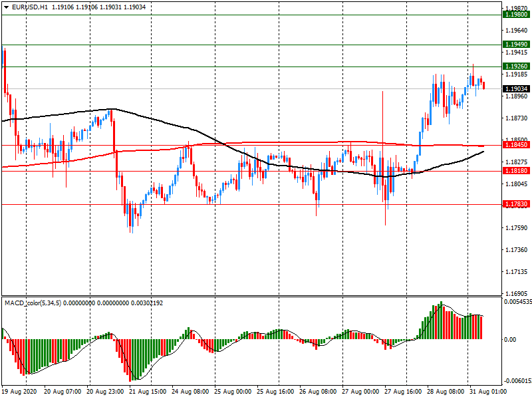Click the green 1.19260 resistance level label

point(516,66)
